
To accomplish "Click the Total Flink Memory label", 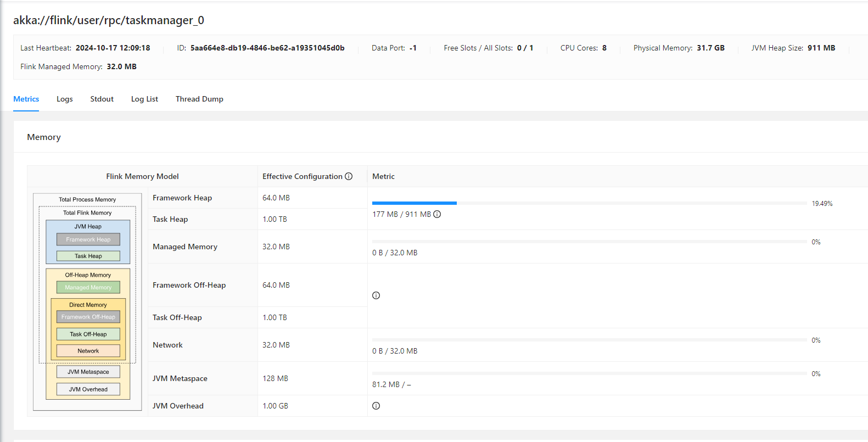I will 87,212.
